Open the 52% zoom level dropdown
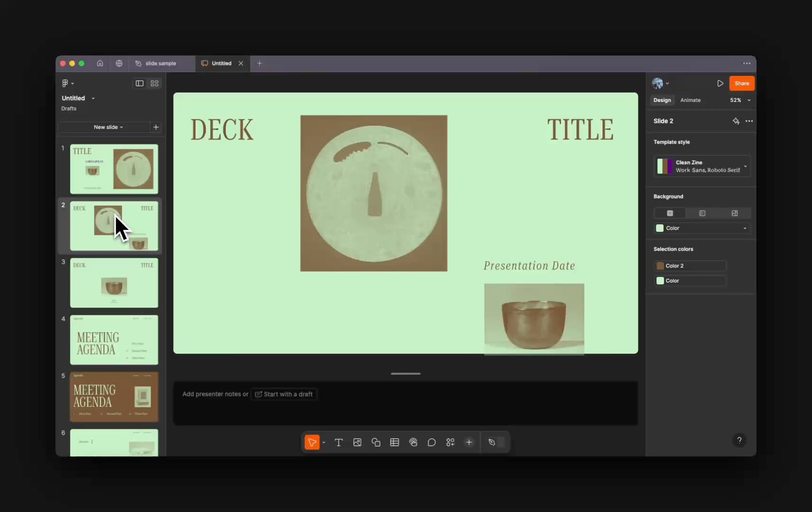812x512 pixels. coord(740,100)
